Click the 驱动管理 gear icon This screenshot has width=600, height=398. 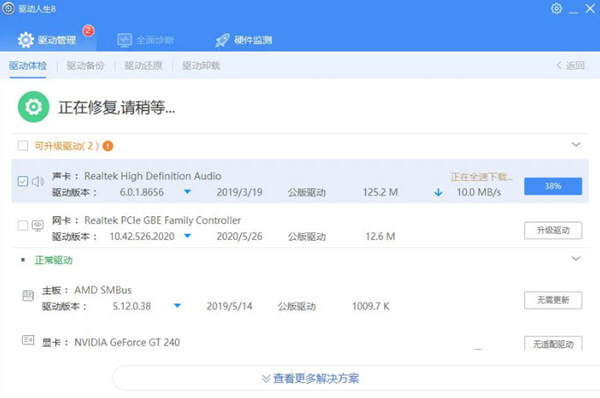click(26, 40)
